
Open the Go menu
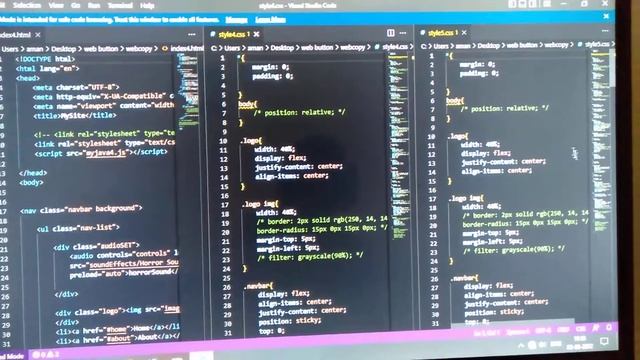(x=76, y=5)
